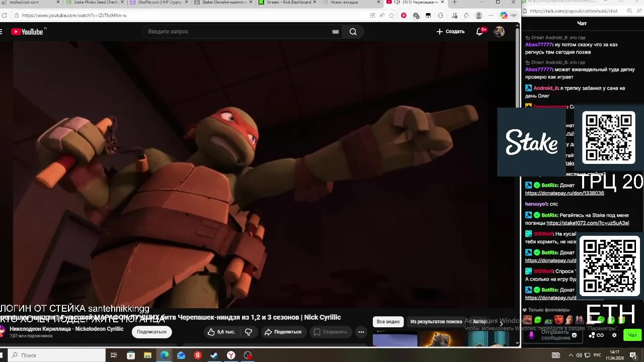Open Windows notification center
Viewport: 644px width, 362px height.
[633, 355]
